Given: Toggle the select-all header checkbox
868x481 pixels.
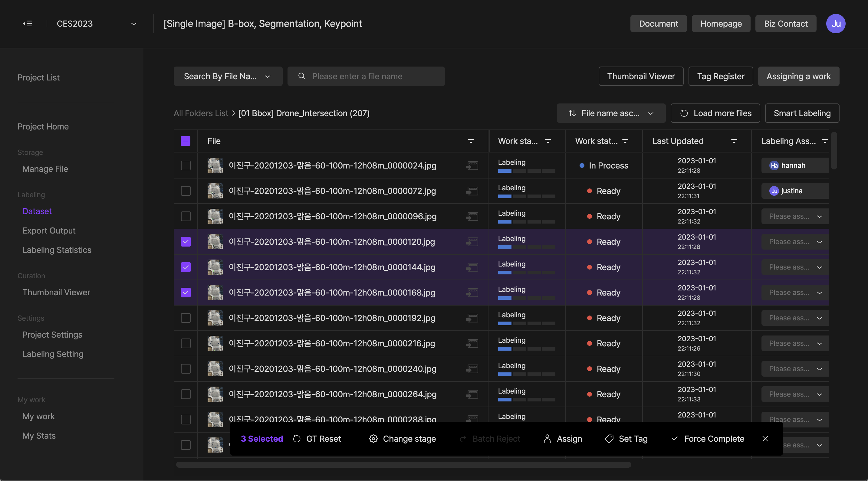Looking at the screenshot, I should point(186,141).
